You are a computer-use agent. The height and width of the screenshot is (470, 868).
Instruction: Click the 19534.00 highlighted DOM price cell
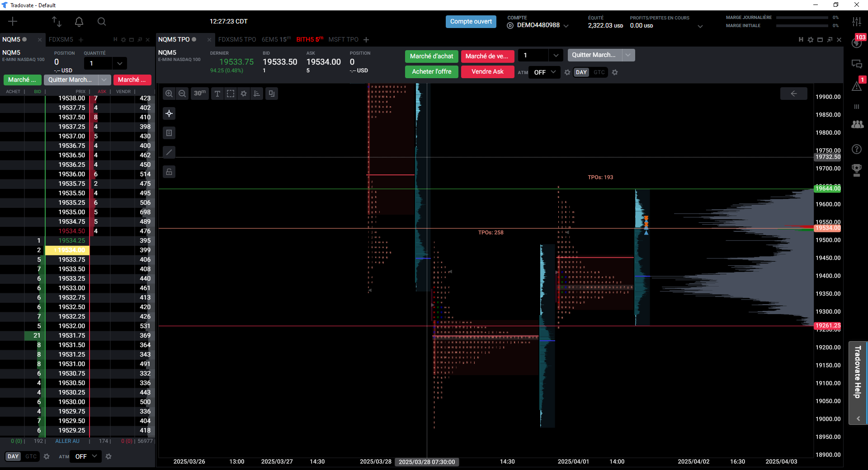point(68,250)
